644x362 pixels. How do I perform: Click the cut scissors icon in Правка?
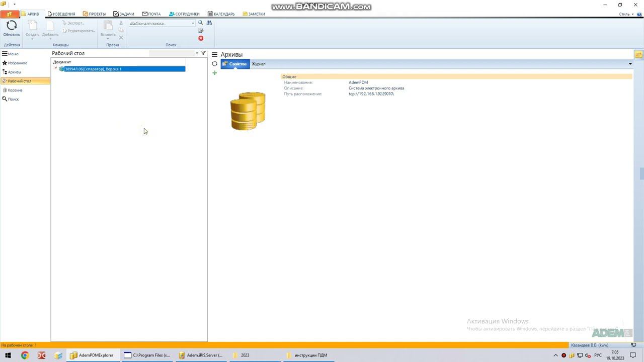coord(121,23)
